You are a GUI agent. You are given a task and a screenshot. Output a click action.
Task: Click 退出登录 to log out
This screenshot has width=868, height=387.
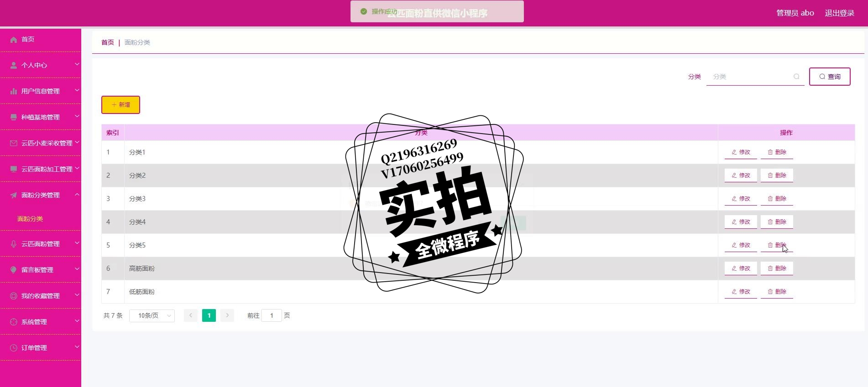pos(839,13)
